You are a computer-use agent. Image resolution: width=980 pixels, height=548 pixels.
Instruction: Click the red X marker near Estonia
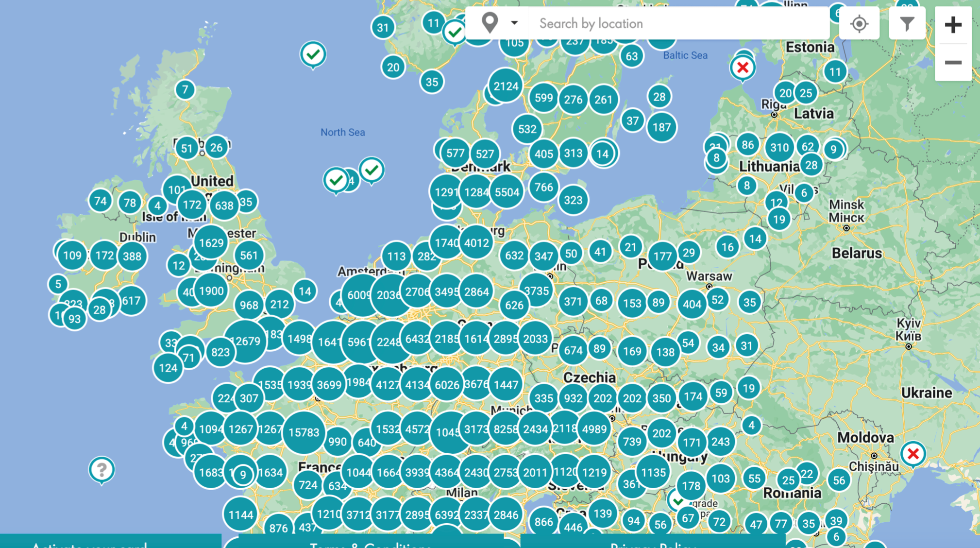click(x=742, y=68)
